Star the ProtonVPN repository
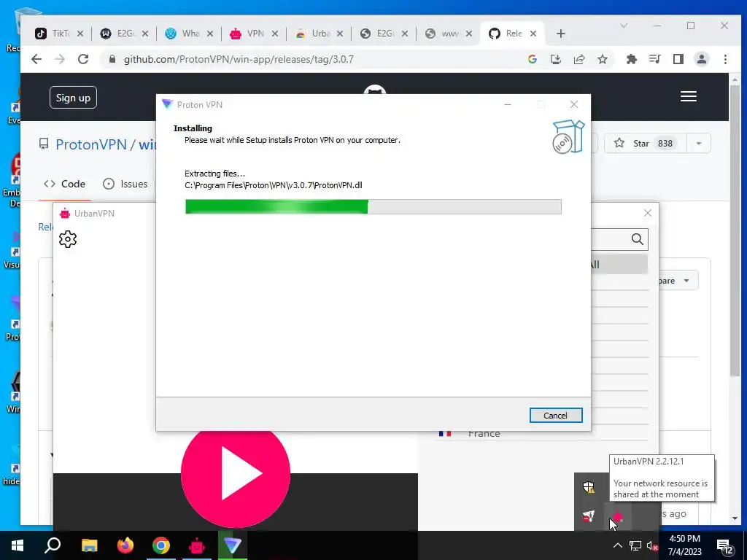This screenshot has height=560, width=747. click(646, 144)
